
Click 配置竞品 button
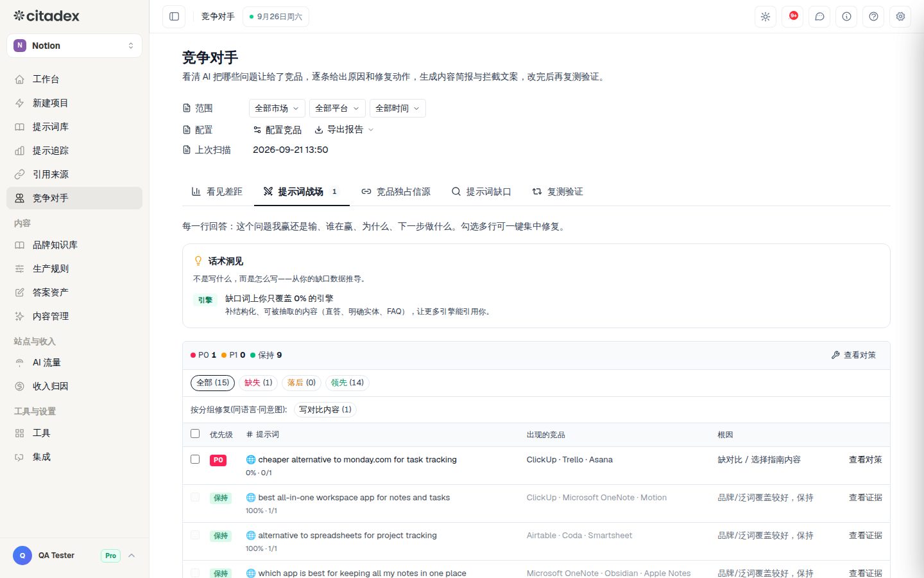click(x=277, y=130)
